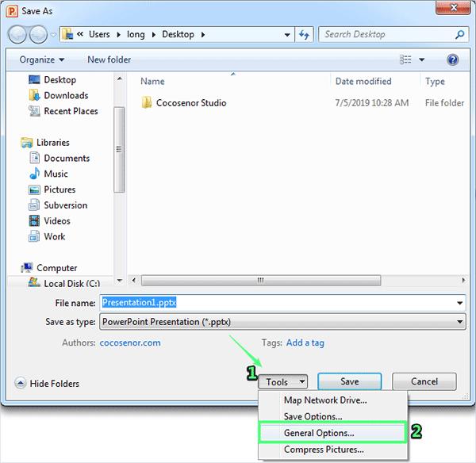
Task: Click the horizontal scroll right arrow
Action: point(463,280)
